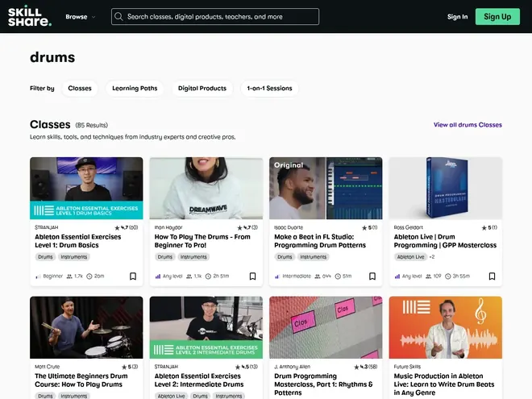Open Music Production in Ableton Live thumbnail
This screenshot has height=399, width=532.
coord(446,327)
